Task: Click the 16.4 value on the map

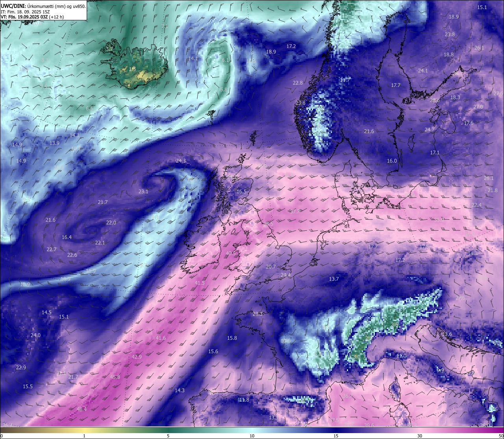Action: pyautogui.click(x=67, y=237)
